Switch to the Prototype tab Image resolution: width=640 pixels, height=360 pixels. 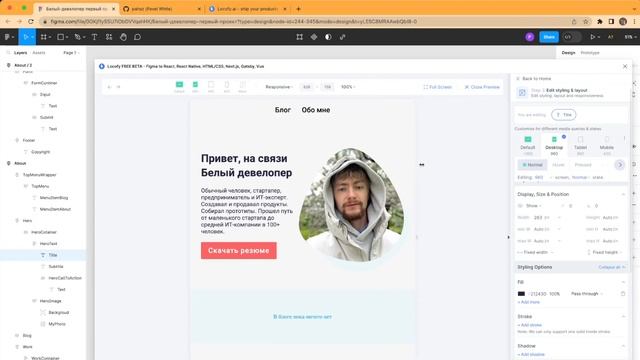coord(590,53)
